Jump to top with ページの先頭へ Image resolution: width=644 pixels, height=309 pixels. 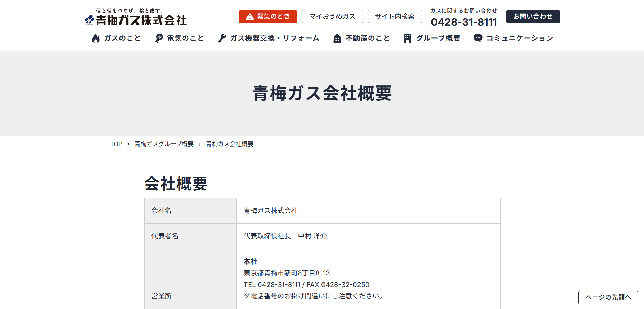[608, 297]
